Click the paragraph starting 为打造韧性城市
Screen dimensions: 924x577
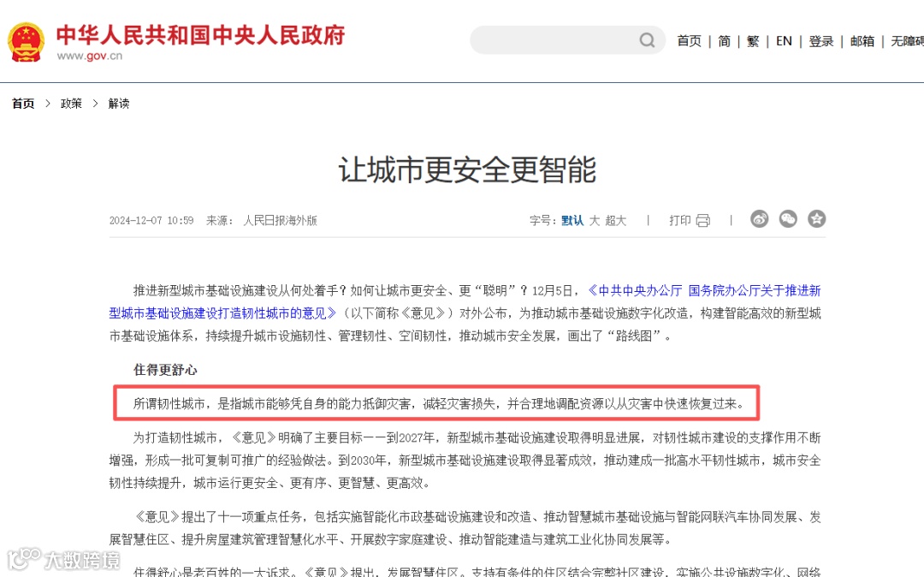tap(465, 461)
